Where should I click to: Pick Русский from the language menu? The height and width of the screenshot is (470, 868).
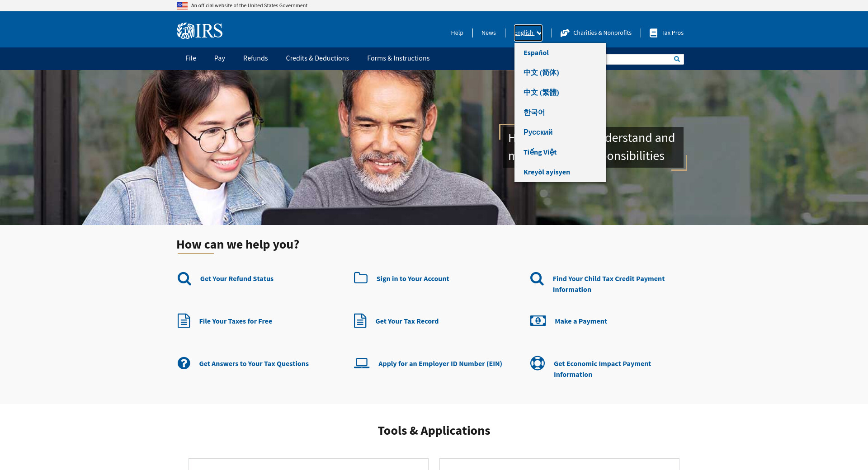click(x=538, y=132)
